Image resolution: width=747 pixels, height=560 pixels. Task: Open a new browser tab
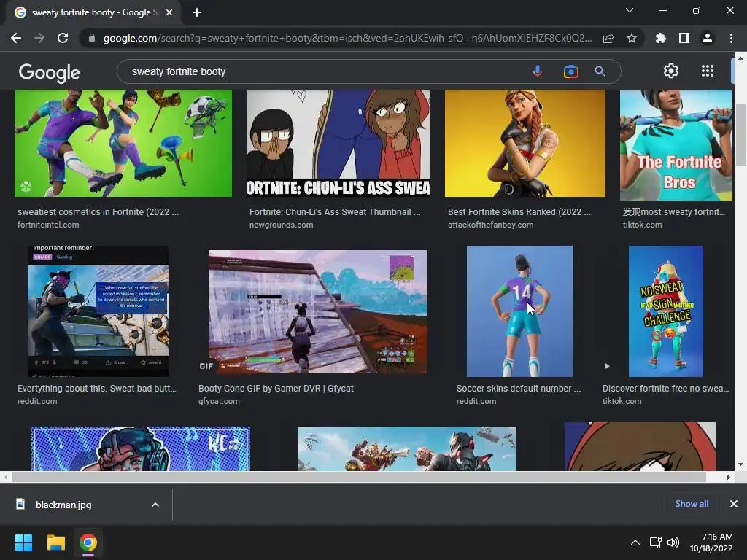(197, 12)
